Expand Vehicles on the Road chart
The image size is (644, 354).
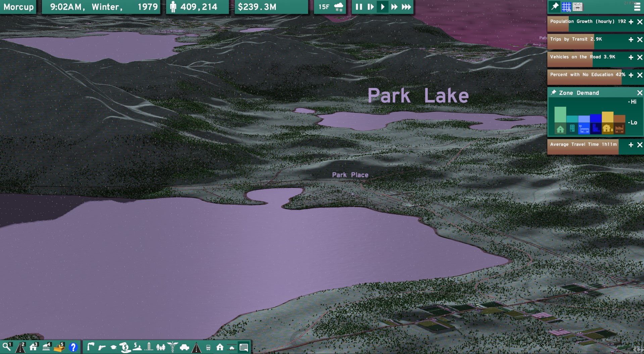631,57
